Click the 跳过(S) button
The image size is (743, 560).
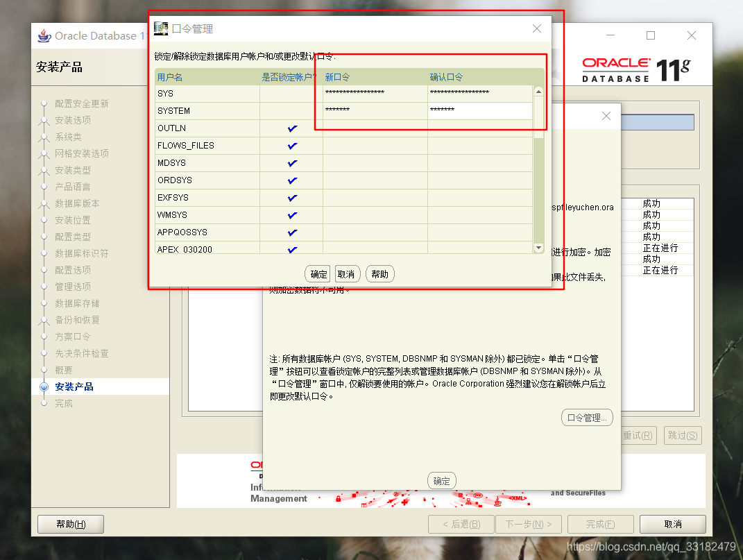coord(683,435)
